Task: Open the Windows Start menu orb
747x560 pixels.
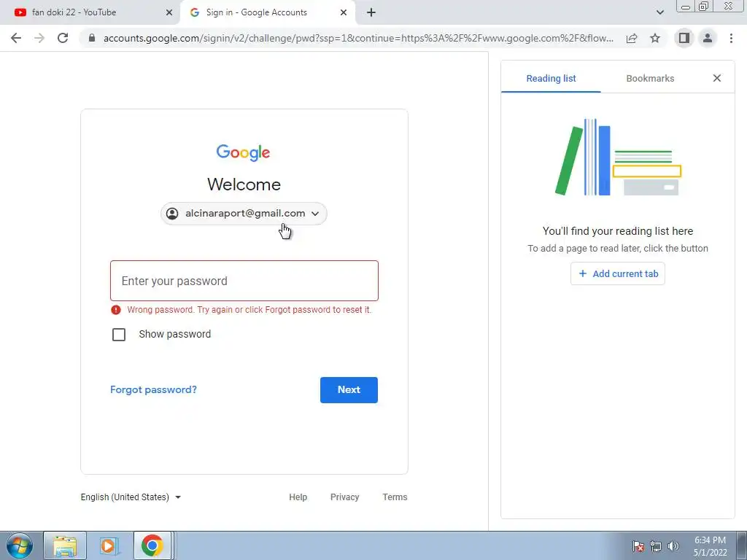Action: tap(20, 545)
